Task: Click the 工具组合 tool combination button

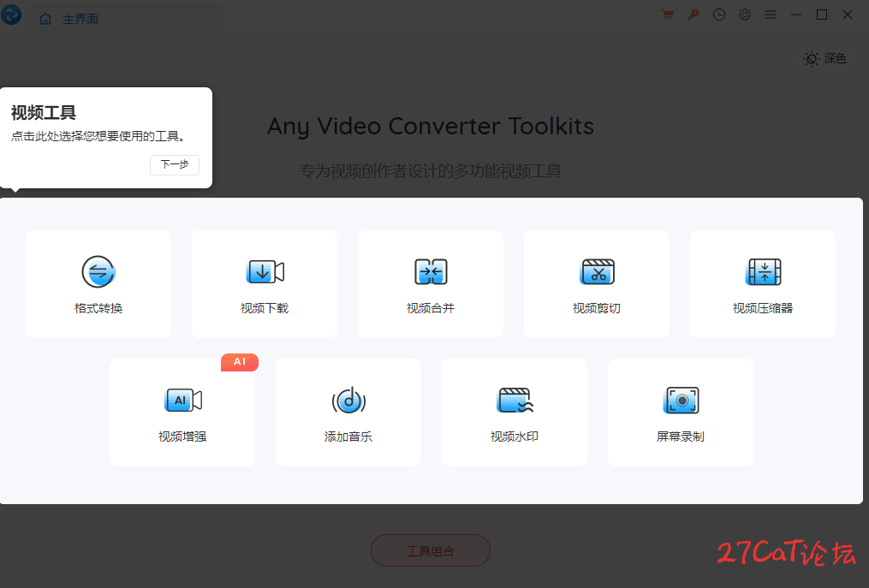Action: [x=431, y=551]
